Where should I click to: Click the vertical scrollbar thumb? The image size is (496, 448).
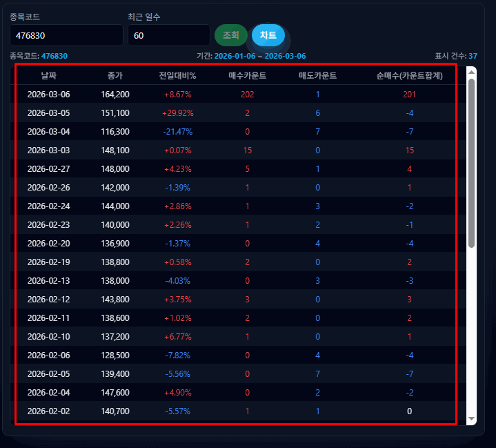[471, 162]
